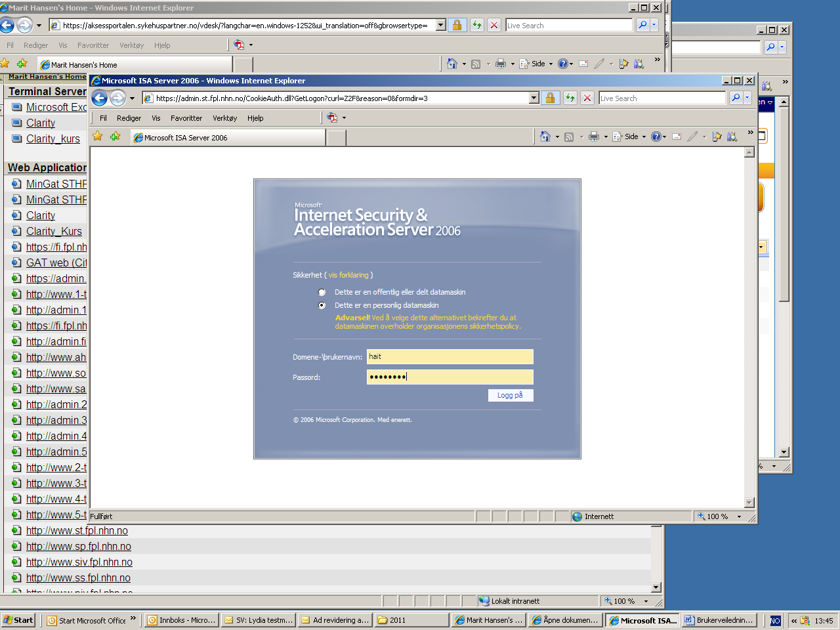Click PDF converter icon in ISA menu row

[332, 117]
